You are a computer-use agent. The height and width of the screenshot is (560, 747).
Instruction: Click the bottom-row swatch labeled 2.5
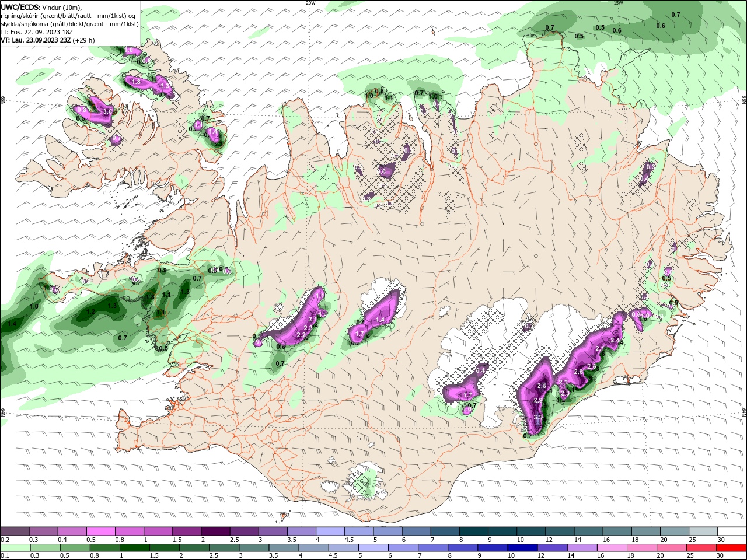(224, 548)
